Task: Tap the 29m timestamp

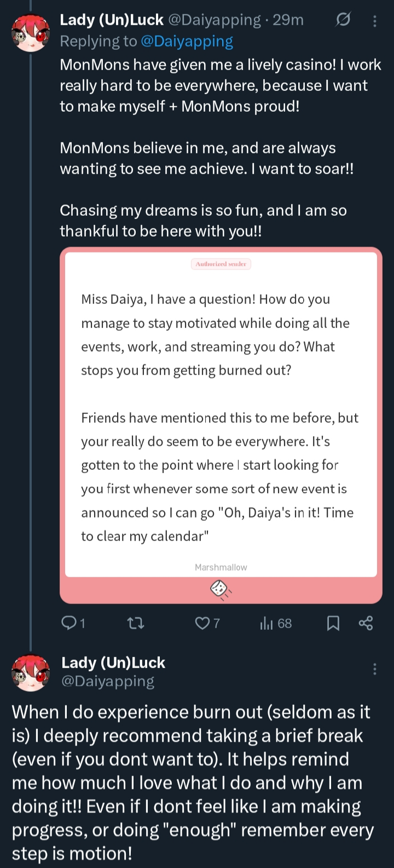Action: pos(288,20)
